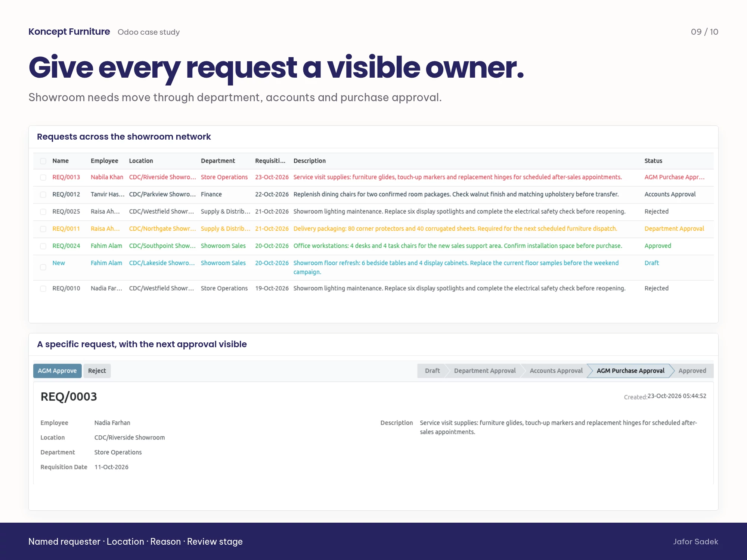The image size is (747, 560).
Task: Sort by the Name column header
Action: (61, 161)
